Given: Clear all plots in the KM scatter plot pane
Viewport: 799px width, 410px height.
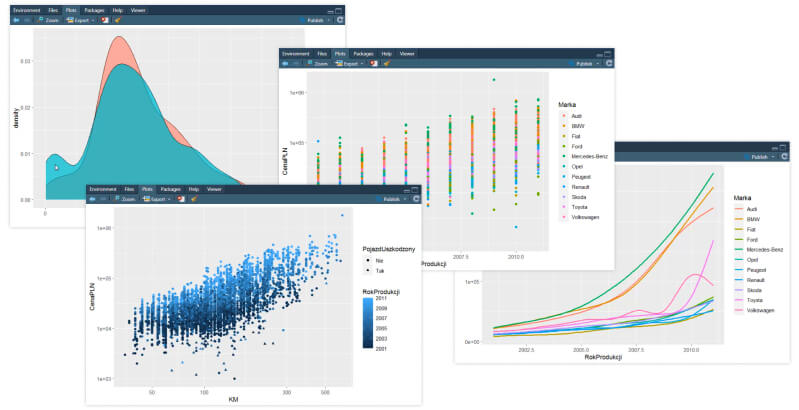Looking at the screenshot, I should click(194, 199).
